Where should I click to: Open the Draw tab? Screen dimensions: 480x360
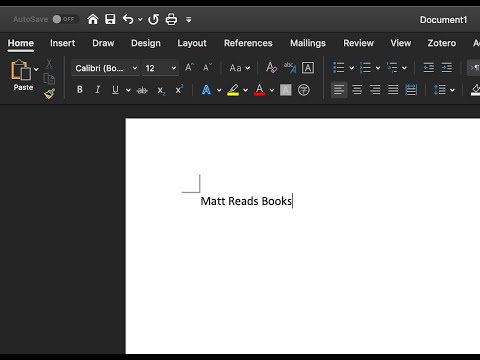(103, 43)
